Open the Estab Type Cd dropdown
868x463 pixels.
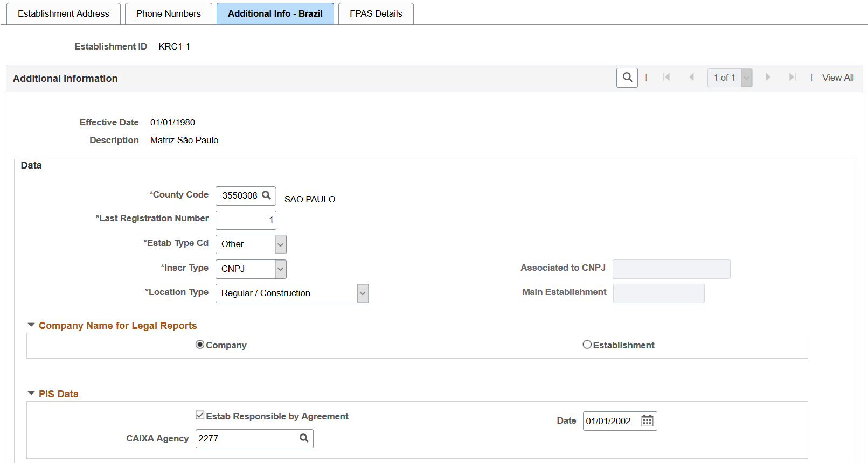coord(251,244)
